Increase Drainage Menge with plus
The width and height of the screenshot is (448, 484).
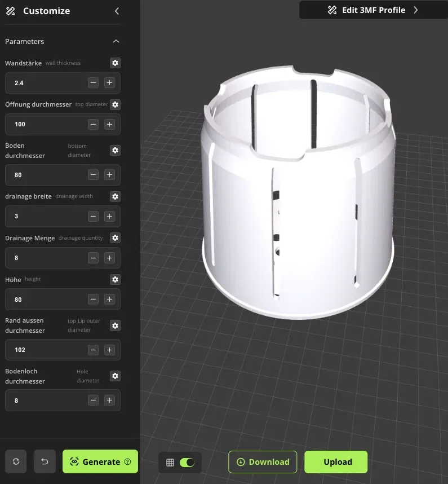click(109, 258)
